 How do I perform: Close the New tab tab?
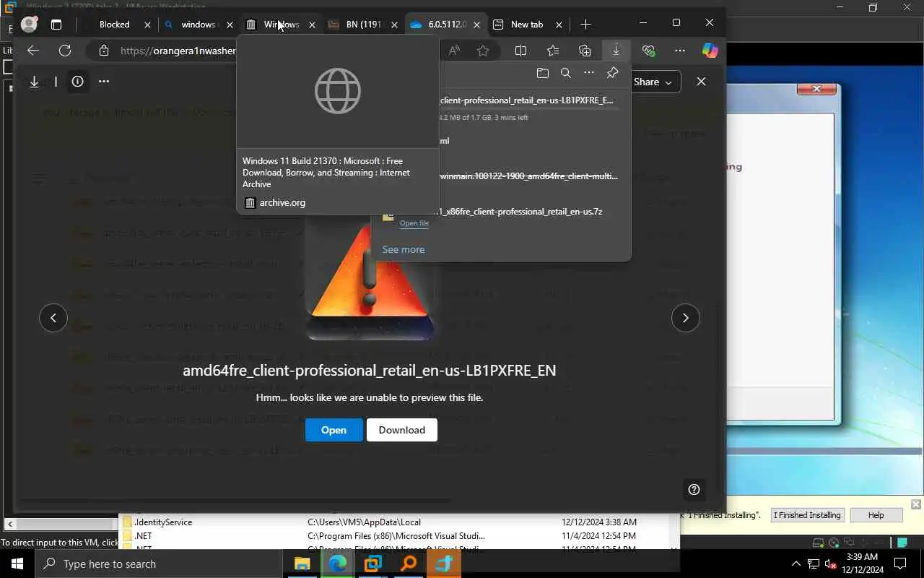559,24
